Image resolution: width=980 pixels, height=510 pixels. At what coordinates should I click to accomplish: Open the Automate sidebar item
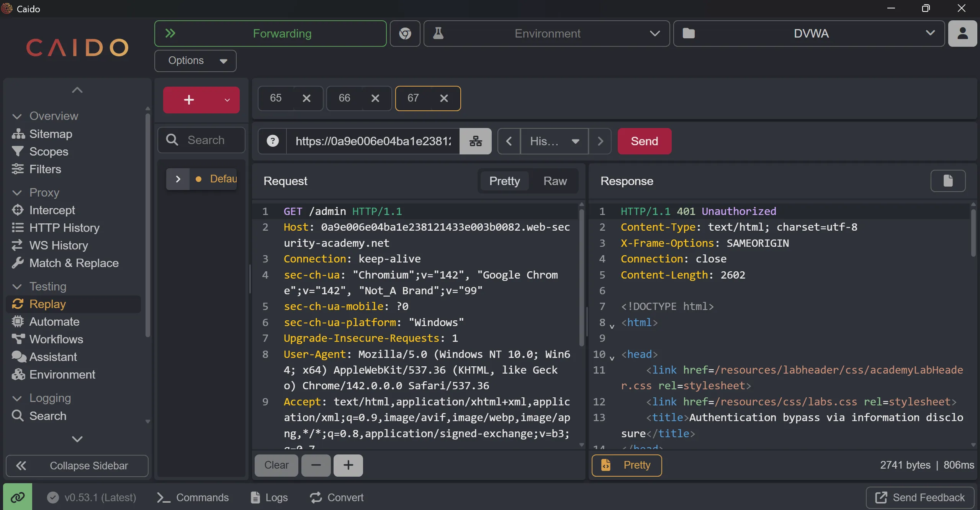point(54,321)
